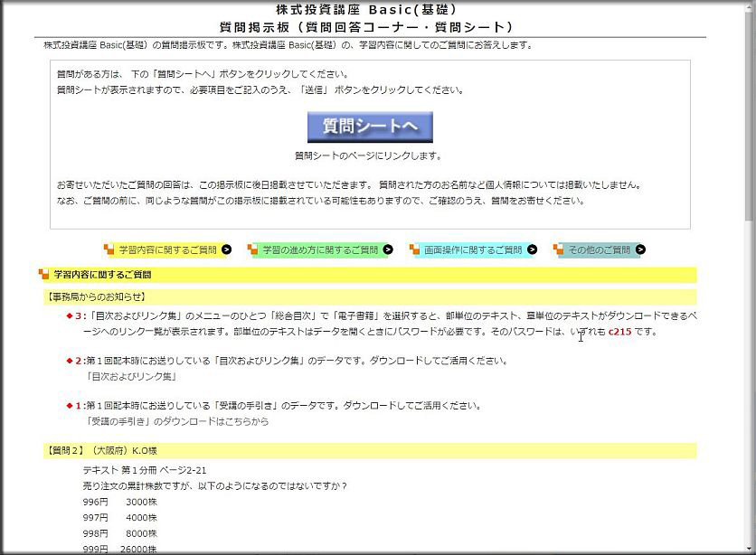
Task: Click the row 996円 3000株
Action: pos(120,502)
